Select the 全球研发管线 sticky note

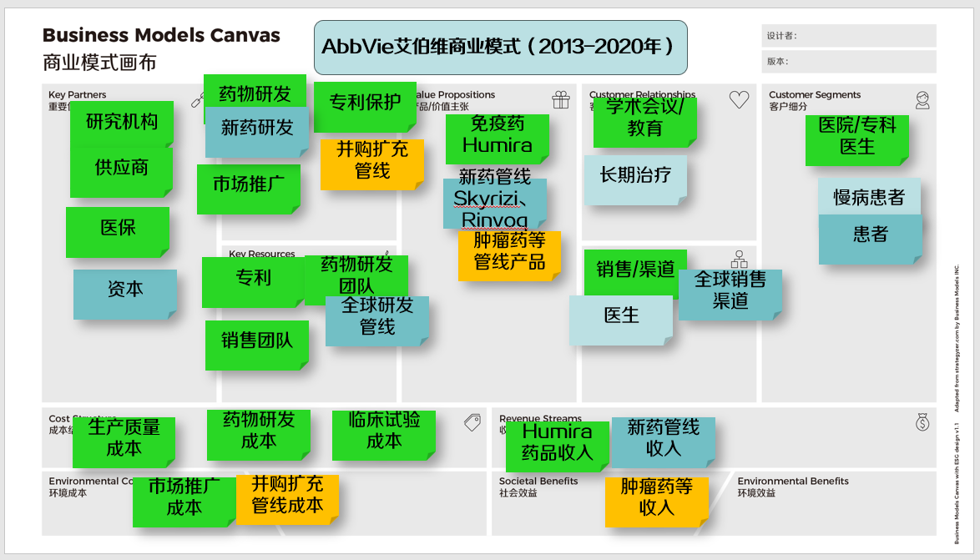point(377,321)
